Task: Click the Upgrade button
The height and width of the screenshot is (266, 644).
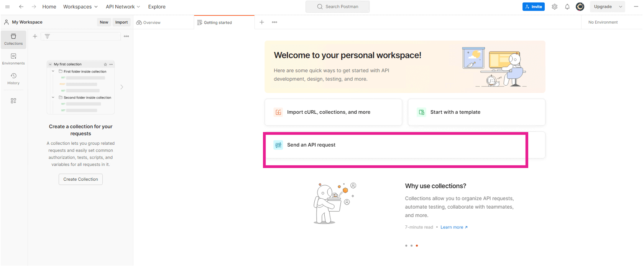Action: pos(603,7)
